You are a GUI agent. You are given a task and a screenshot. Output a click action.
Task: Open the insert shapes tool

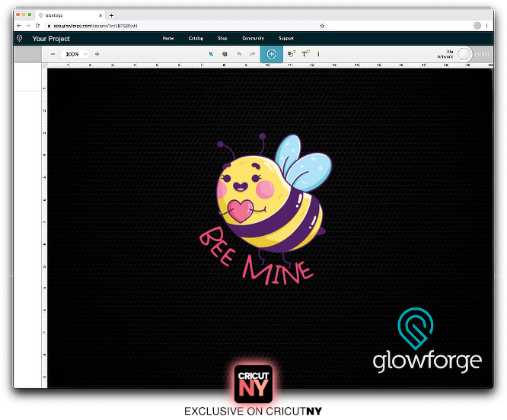click(x=292, y=54)
